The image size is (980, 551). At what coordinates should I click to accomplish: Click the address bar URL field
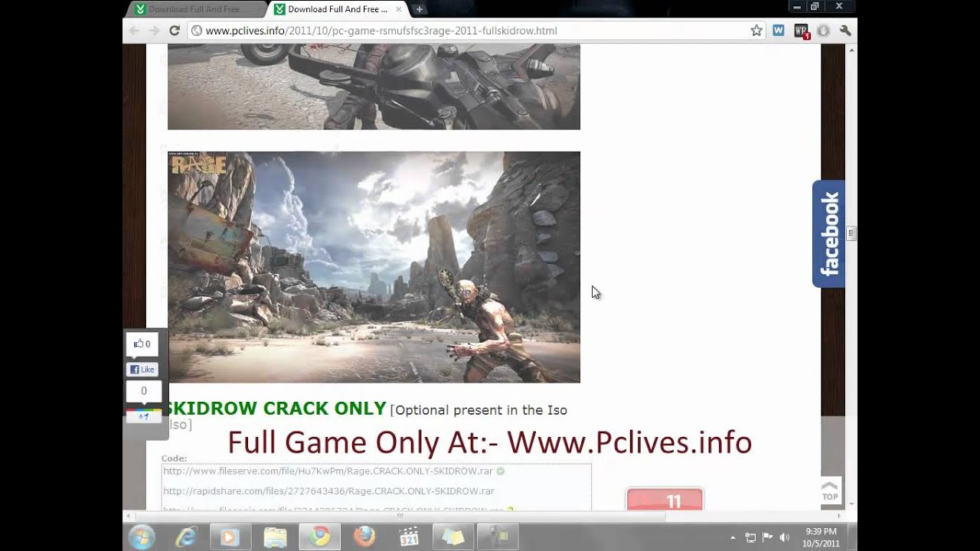(x=475, y=31)
